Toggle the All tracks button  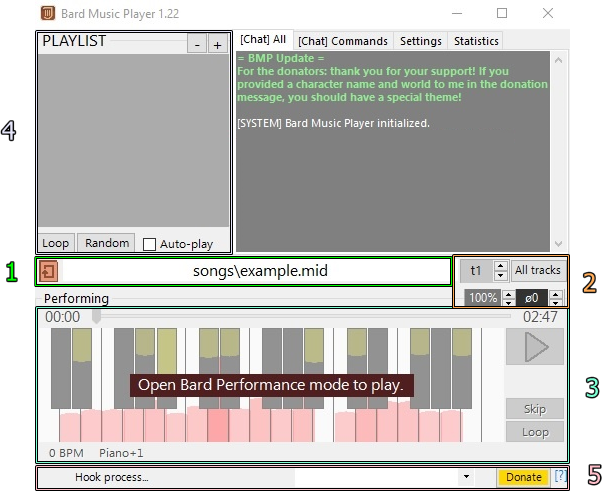coord(538,270)
